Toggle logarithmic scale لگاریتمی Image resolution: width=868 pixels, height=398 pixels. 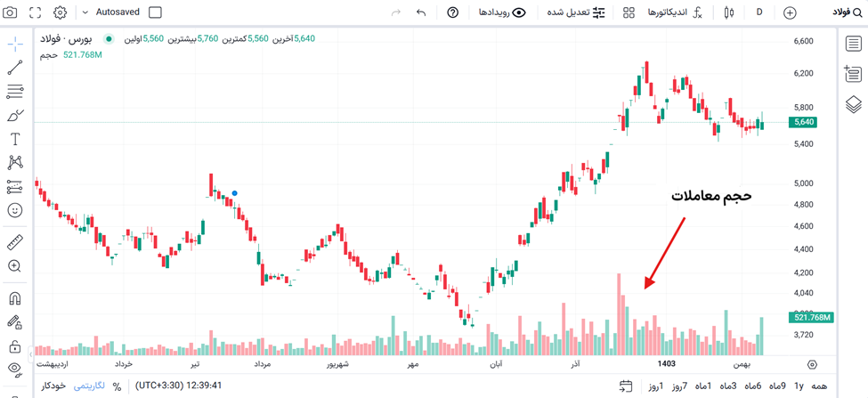click(x=88, y=386)
